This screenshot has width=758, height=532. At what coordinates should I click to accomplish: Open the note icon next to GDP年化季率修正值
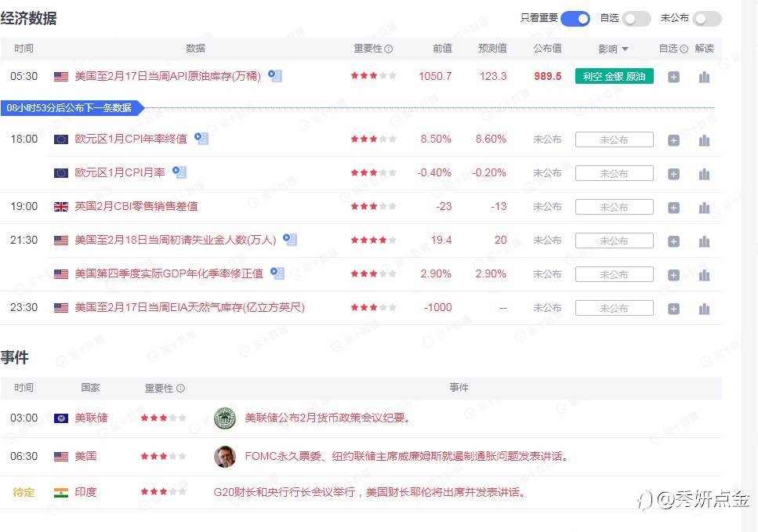[277, 273]
